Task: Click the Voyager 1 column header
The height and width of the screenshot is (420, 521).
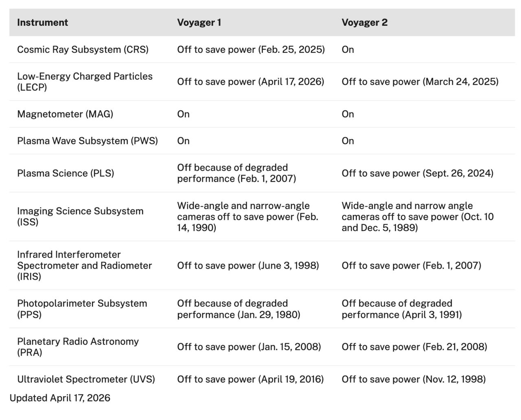Action: 199,22
